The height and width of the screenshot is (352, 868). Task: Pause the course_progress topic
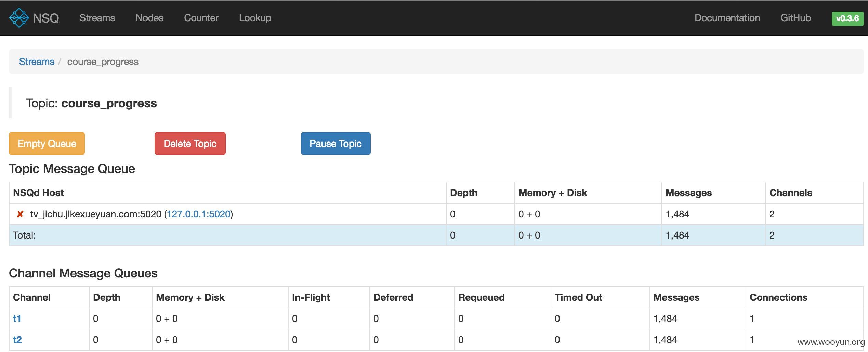(x=336, y=144)
